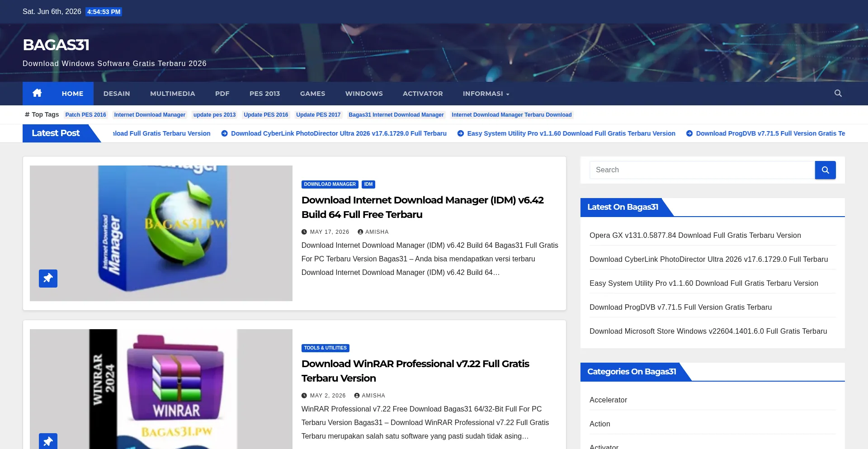Open the IDM v6.42 Build 64 post title
Viewport: 868px width, 449px height.
tap(423, 207)
